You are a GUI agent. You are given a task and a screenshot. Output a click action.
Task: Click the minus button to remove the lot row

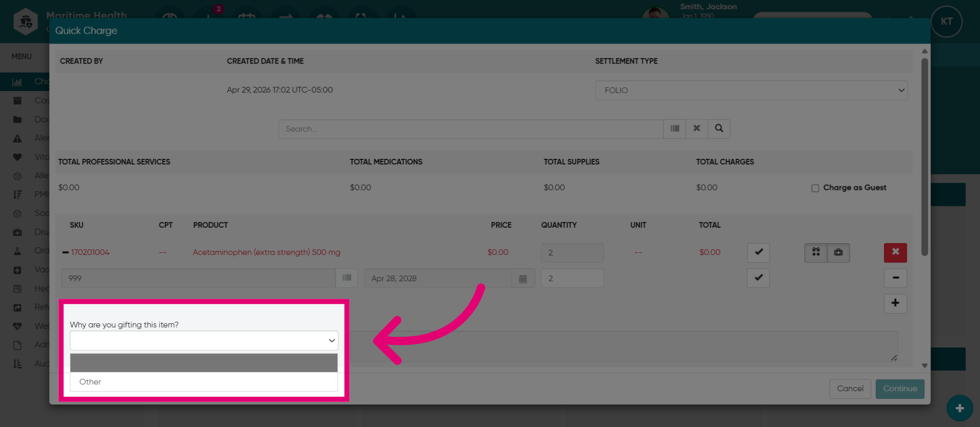click(x=895, y=278)
